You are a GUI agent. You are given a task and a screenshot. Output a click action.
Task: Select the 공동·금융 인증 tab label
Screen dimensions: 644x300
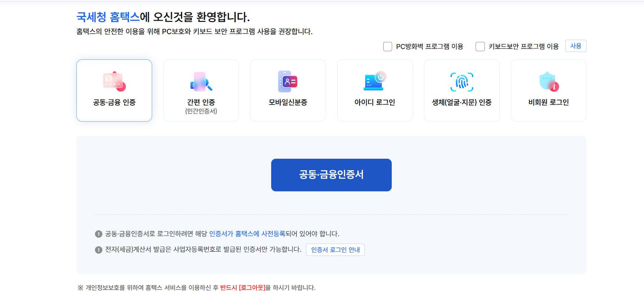[114, 102]
